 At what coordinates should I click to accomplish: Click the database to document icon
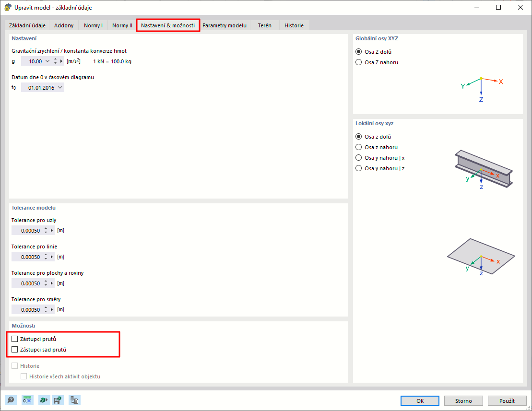74,400
